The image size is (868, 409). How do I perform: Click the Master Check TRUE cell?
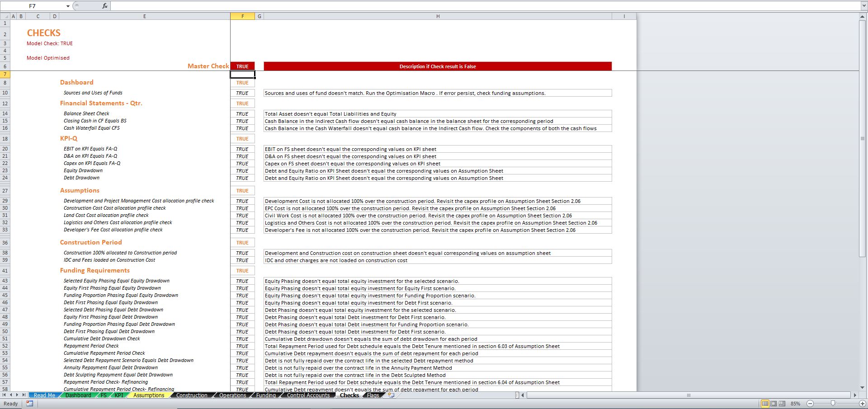[242, 66]
